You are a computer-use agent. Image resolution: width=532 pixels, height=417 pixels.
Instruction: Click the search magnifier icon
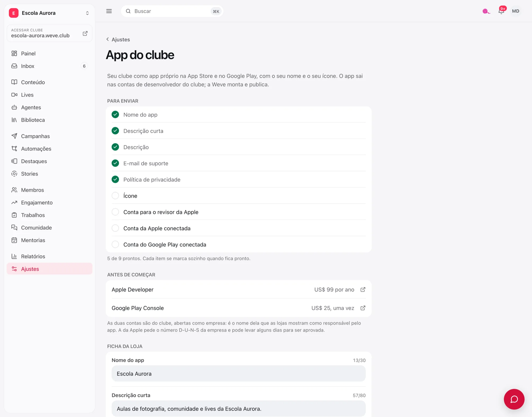click(x=128, y=11)
